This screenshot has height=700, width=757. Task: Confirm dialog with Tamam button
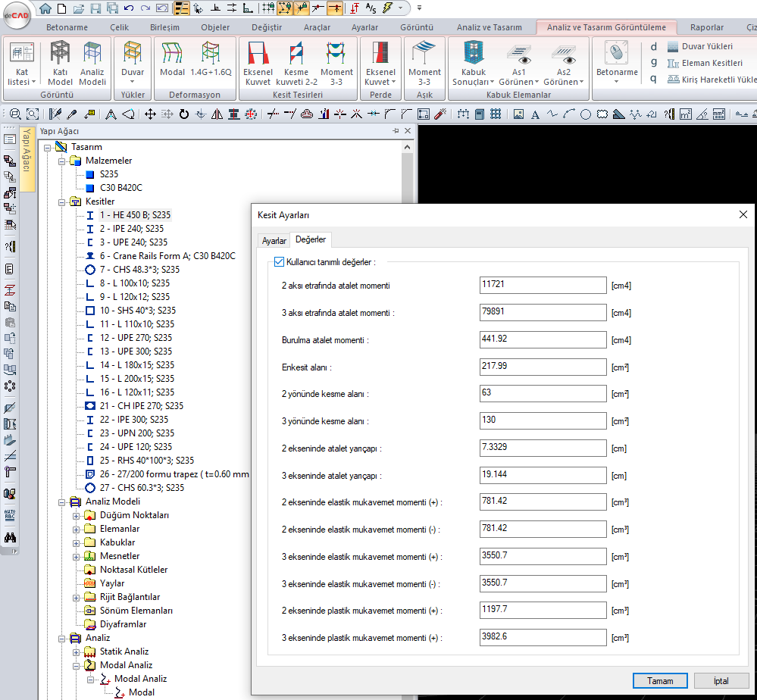(x=660, y=681)
